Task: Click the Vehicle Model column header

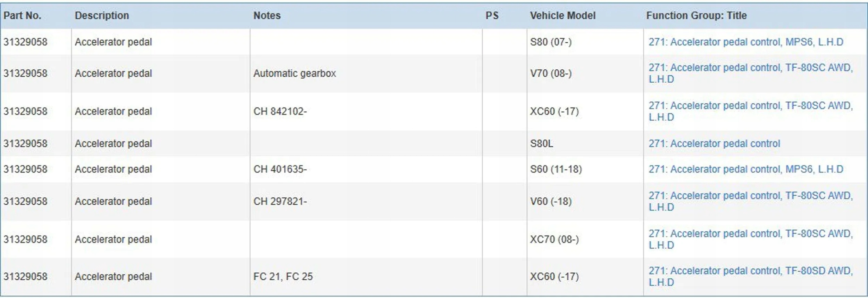Action: pyautogui.click(x=562, y=16)
